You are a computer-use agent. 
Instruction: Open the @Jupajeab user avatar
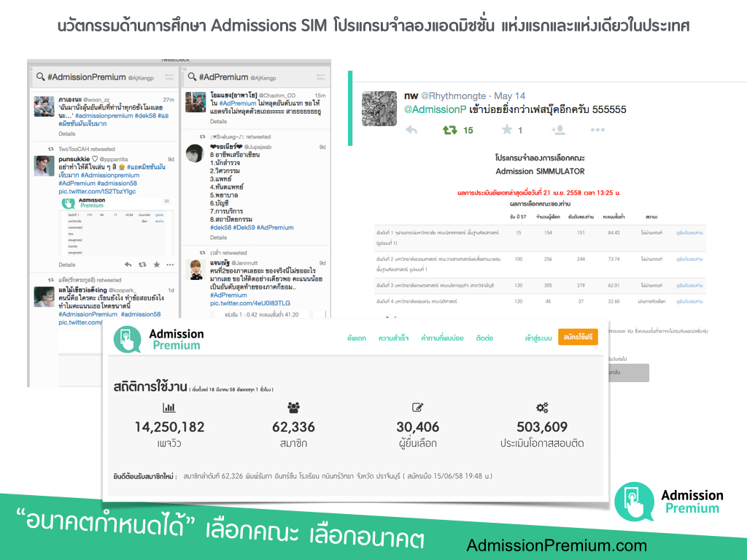tap(196, 154)
